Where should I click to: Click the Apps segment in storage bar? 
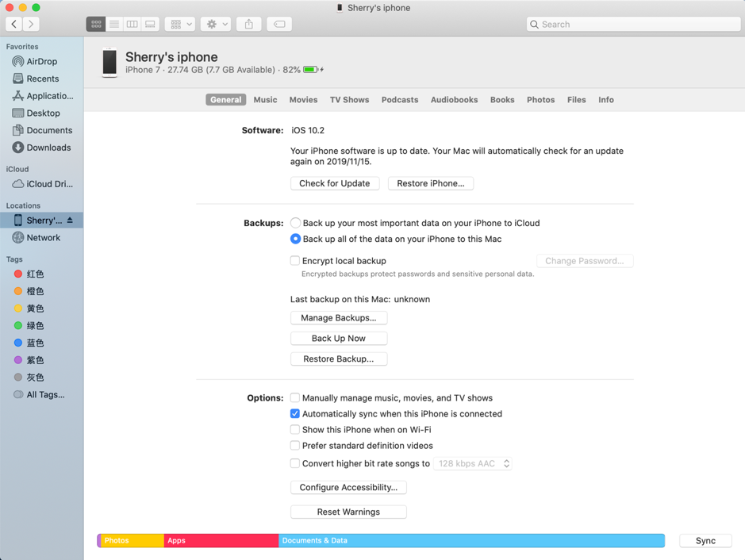[221, 541]
